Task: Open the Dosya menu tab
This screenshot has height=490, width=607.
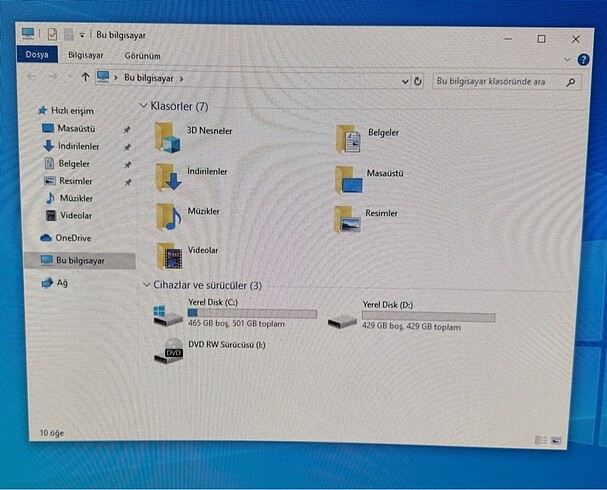Action: [36, 56]
